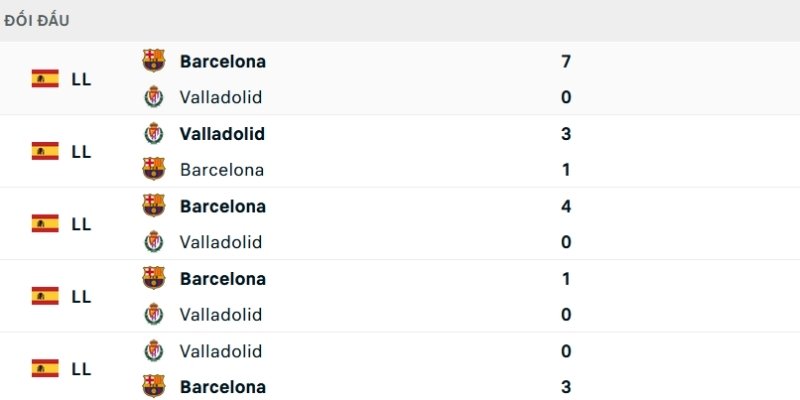
Task: Open the Barcelona team link with score 7
Action: (223, 61)
